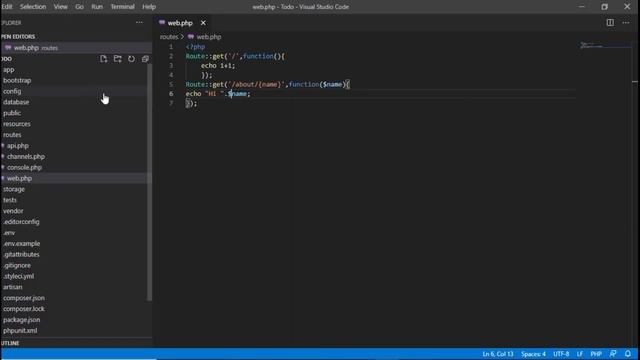Collapse all folders in explorer

pyautogui.click(x=145, y=59)
